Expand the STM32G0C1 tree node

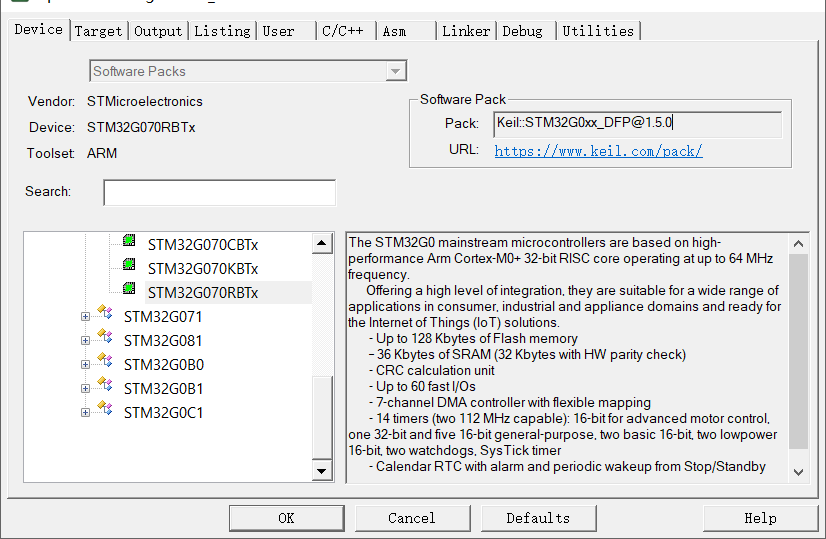[x=85, y=412]
